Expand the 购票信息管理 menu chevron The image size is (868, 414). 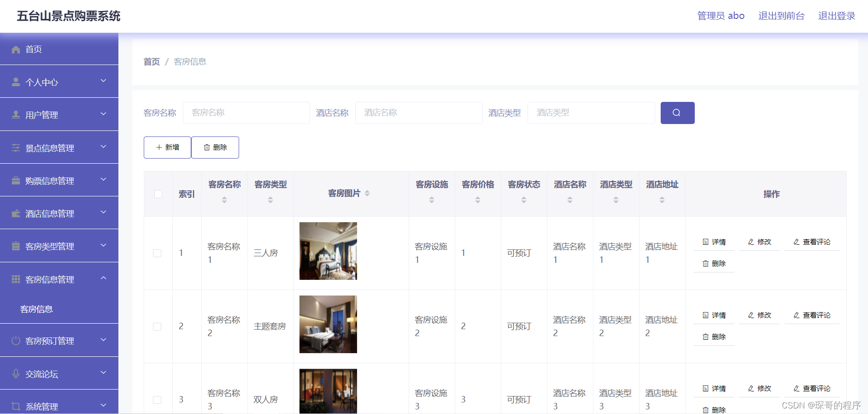[103, 180]
